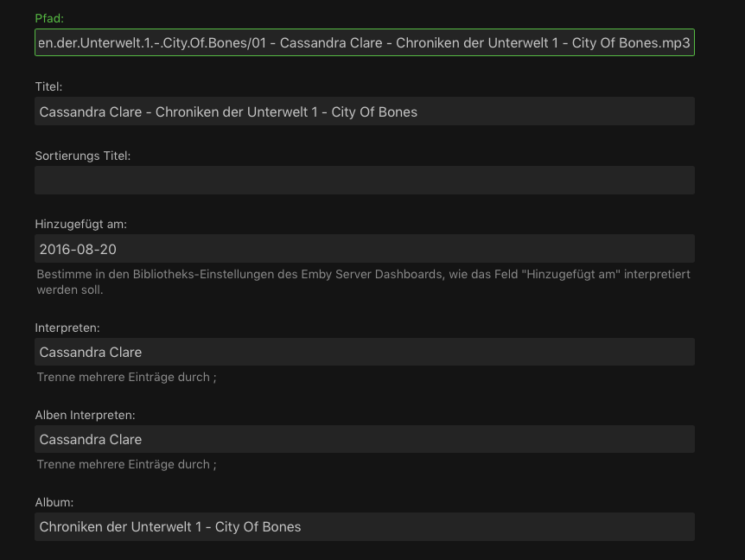Click the Titel label
Viewport: 745px width, 560px height.
click(48, 87)
